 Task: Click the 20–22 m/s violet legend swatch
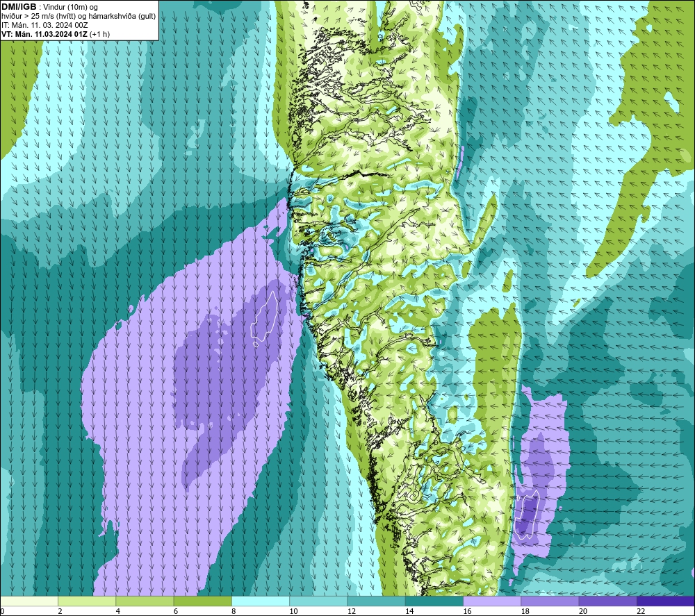click(x=607, y=601)
